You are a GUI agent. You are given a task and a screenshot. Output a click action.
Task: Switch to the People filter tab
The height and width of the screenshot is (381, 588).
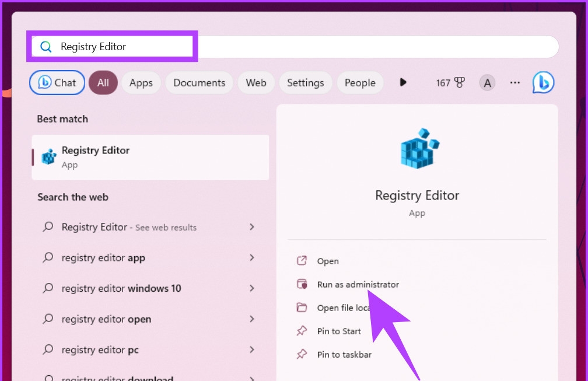[360, 82]
